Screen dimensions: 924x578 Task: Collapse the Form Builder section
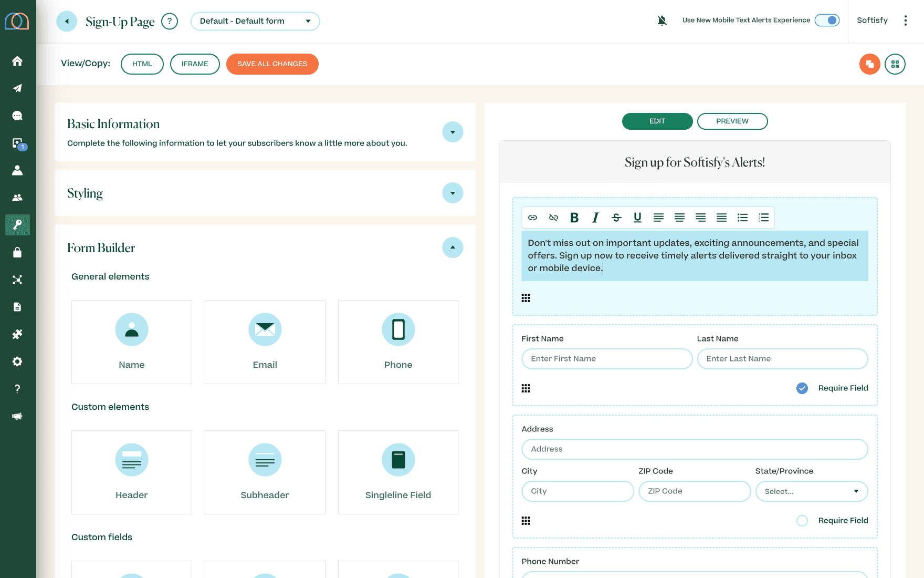point(453,247)
